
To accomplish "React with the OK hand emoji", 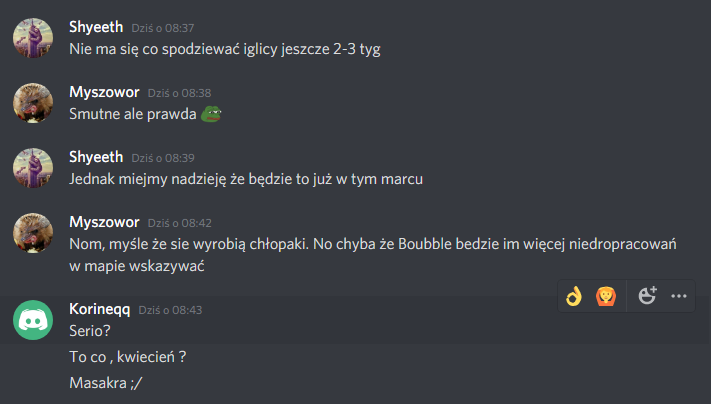I will (574, 296).
